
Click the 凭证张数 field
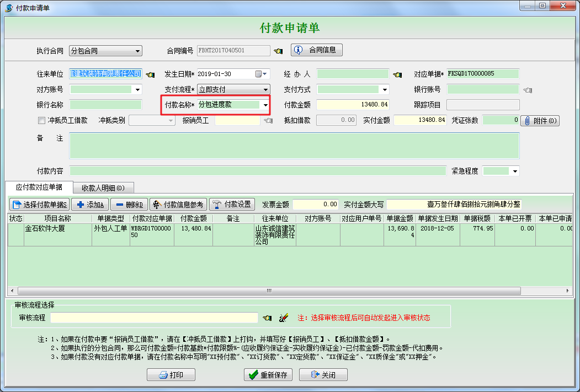point(501,120)
